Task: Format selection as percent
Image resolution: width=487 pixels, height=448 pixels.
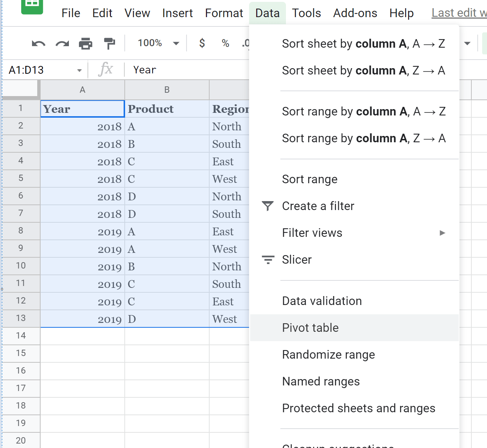Action: pyautogui.click(x=225, y=43)
